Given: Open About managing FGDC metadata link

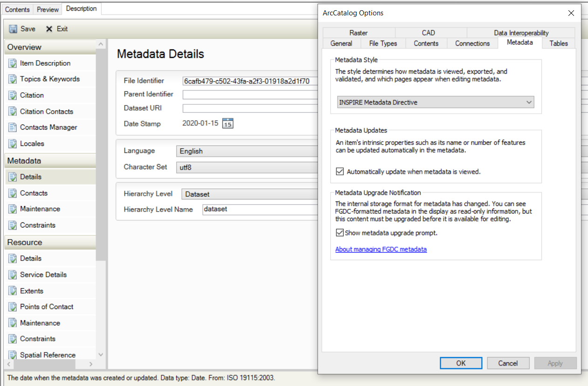Looking at the screenshot, I should 381,249.
